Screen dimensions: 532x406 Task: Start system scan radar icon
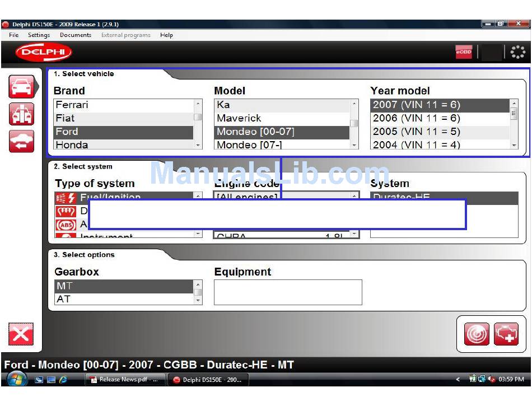[x=477, y=334]
